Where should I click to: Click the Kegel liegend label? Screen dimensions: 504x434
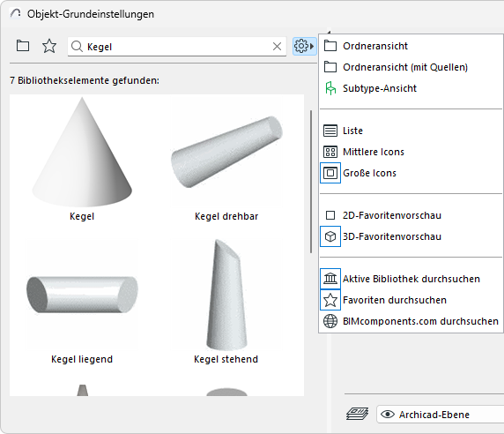click(x=82, y=359)
